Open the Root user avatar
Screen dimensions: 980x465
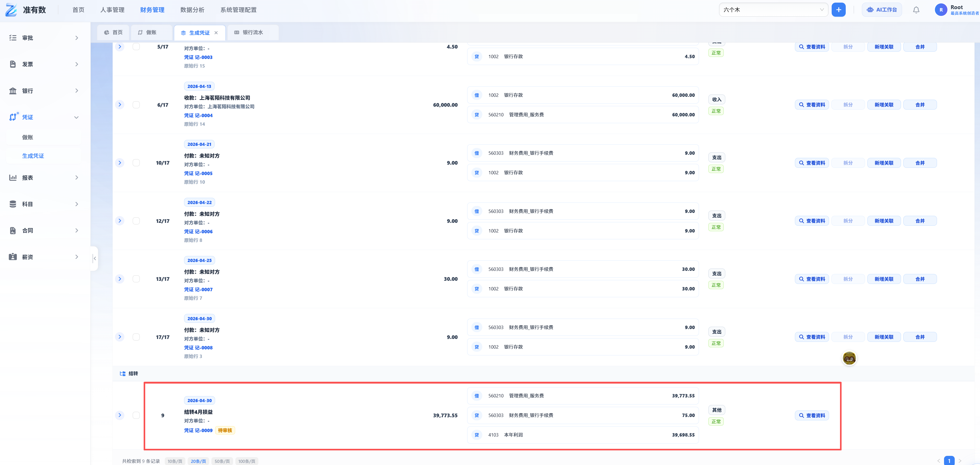[x=941, y=10]
